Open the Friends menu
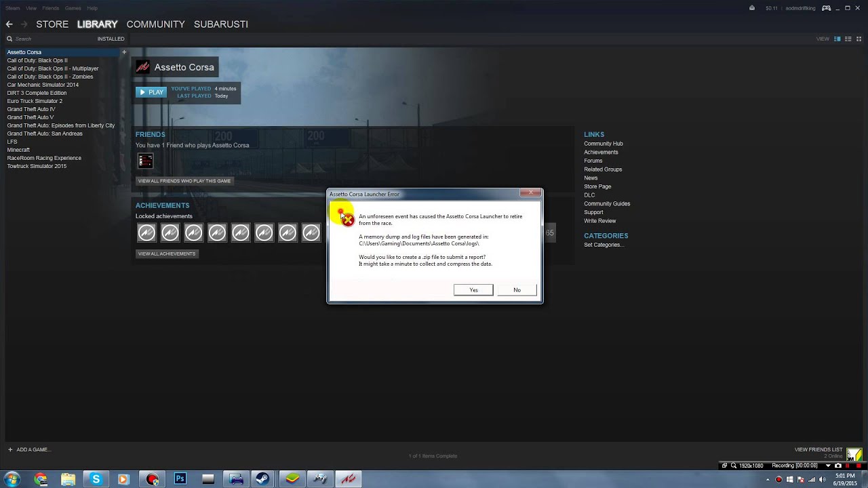This screenshot has width=868, height=488. pos(50,8)
